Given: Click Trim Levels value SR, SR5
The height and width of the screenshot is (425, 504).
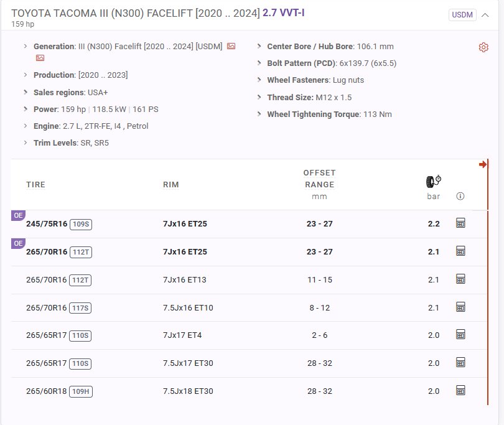Looking at the screenshot, I should click(95, 142).
